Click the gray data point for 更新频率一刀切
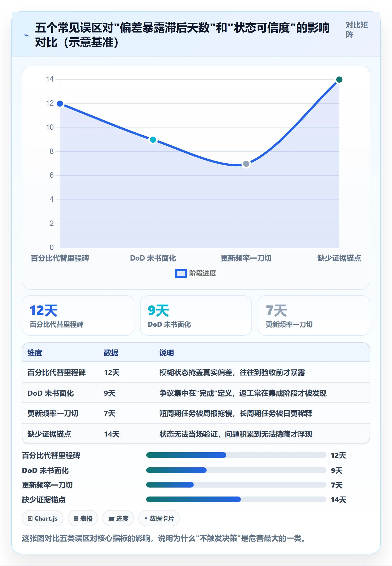The width and height of the screenshot is (392, 566). (x=246, y=164)
